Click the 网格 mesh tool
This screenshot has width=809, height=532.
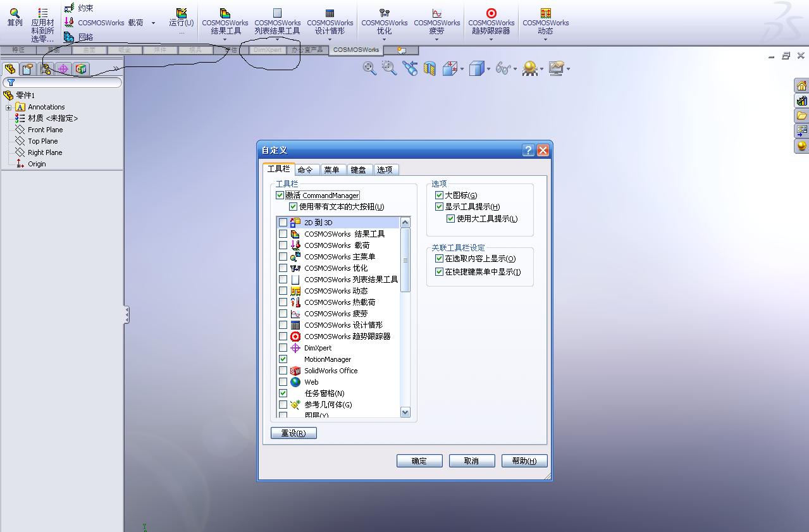point(78,37)
